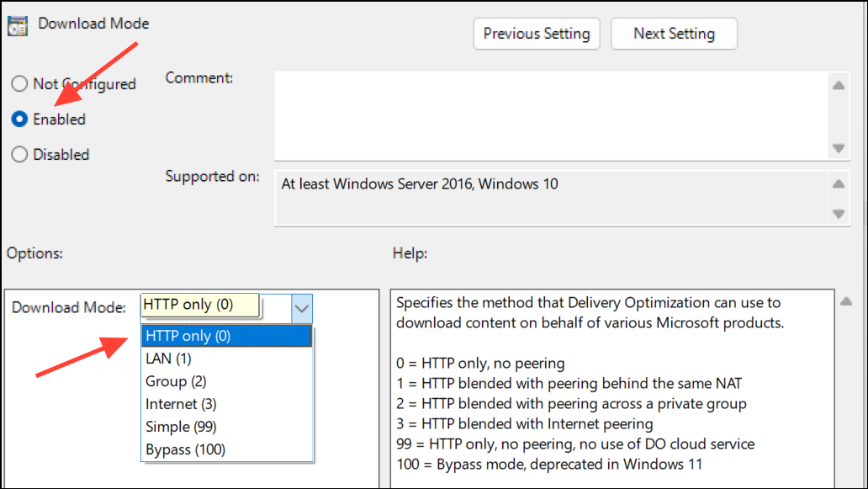Image resolution: width=868 pixels, height=489 pixels.
Task: Pick Group (2) from dropdown list
Action: [227, 381]
